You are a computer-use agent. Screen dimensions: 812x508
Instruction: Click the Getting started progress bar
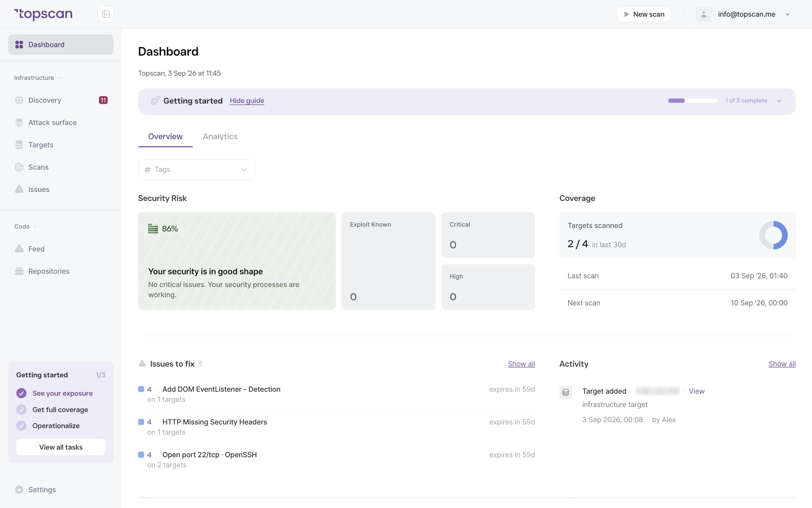pyautogui.click(x=692, y=100)
